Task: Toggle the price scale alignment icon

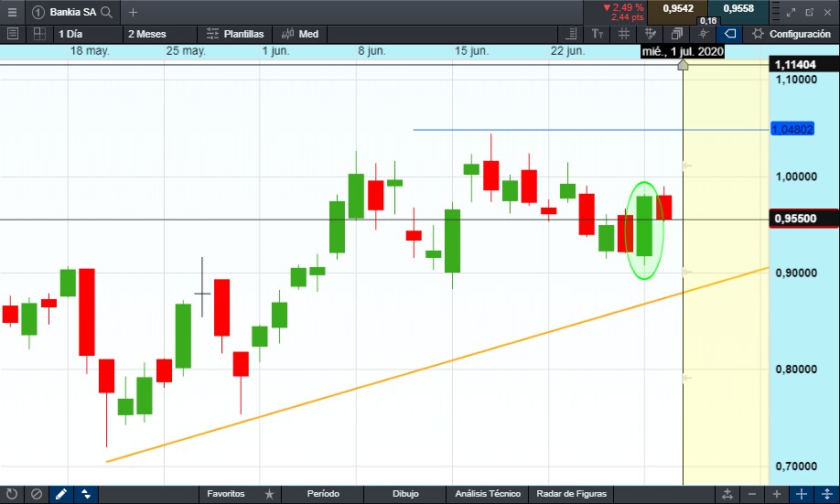Action: click(571, 34)
